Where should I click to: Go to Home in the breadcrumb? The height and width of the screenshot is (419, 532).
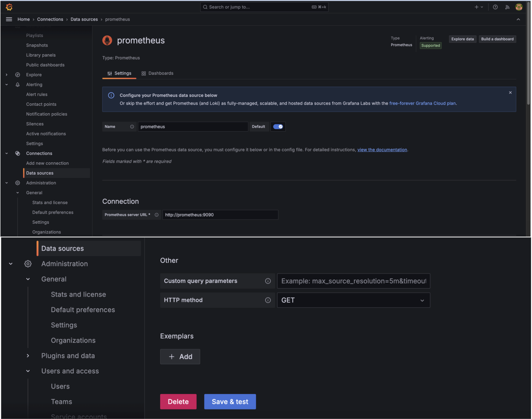[23, 20]
